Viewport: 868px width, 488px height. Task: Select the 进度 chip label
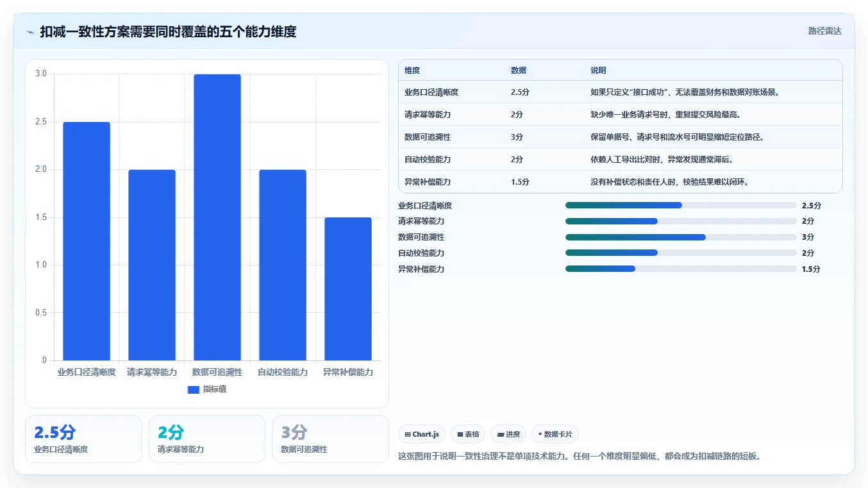tap(513, 435)
